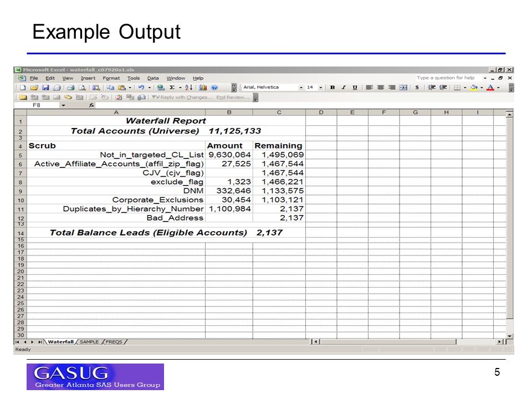Click the Merge and Center icon
The width and height of the screenshot is (532, 399).
pyautogui.click(x=403, y=88)
